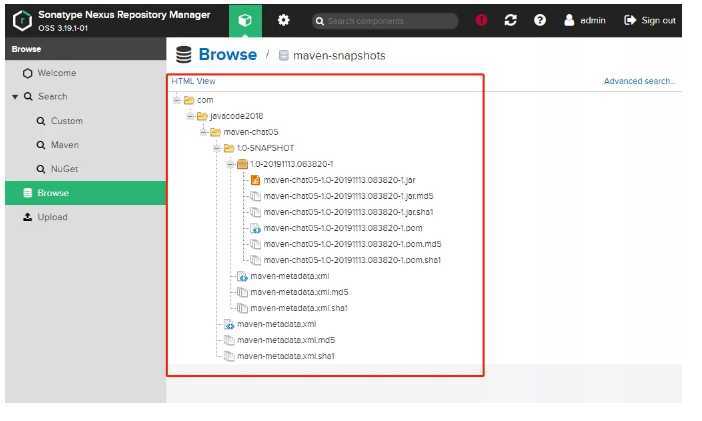Click the maven-snapshots breadcrumb

(339, 56)
